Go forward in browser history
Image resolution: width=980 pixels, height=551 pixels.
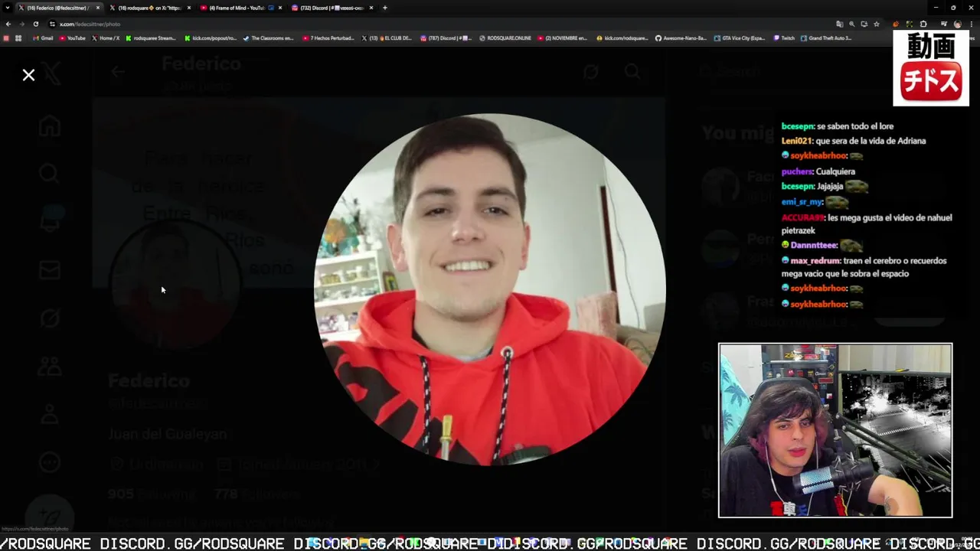(x=22, y=24)
